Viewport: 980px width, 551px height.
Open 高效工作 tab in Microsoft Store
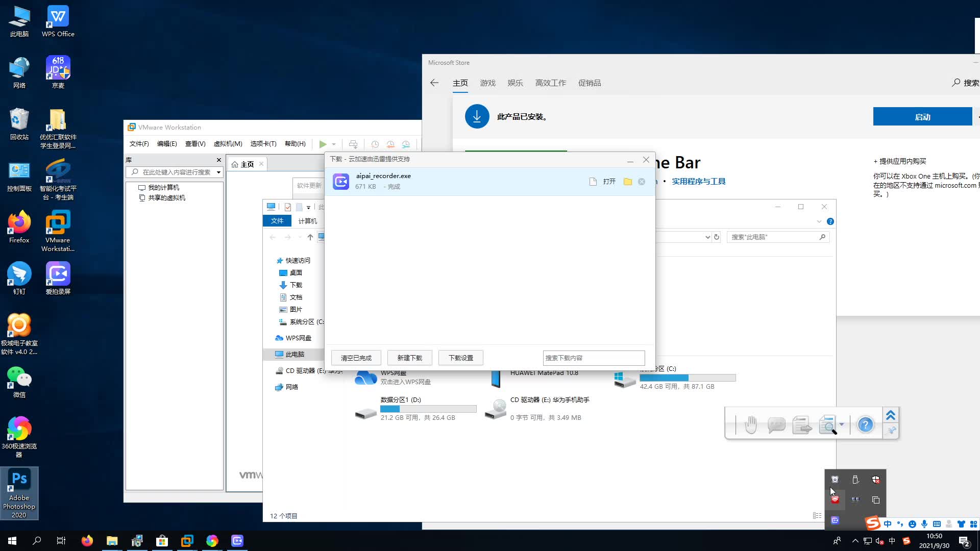[x=550, y=83]
